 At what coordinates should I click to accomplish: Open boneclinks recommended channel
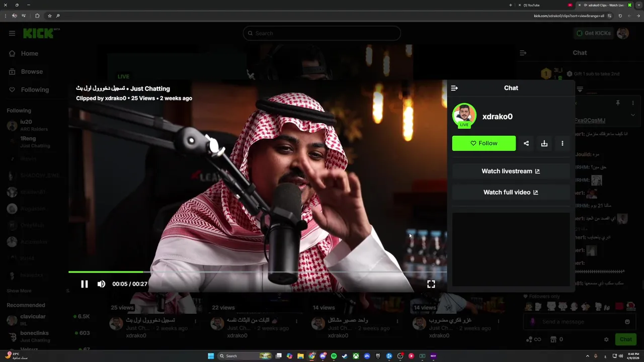[48, 336]
